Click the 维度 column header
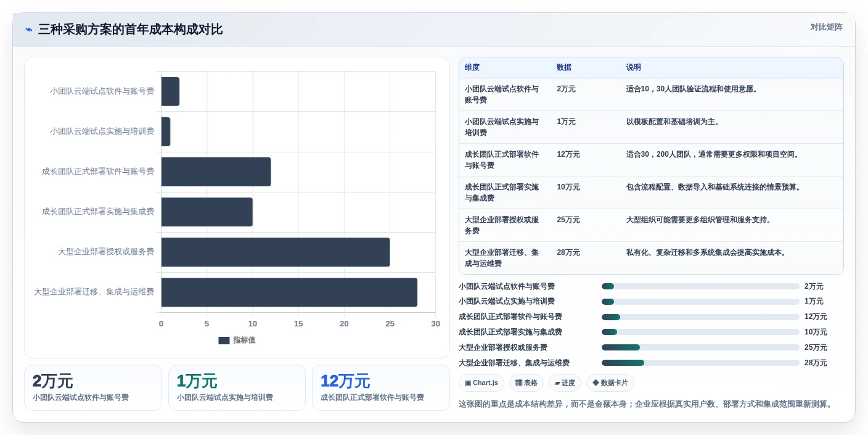This screenshot has height=435, width=868. [472, 67]
